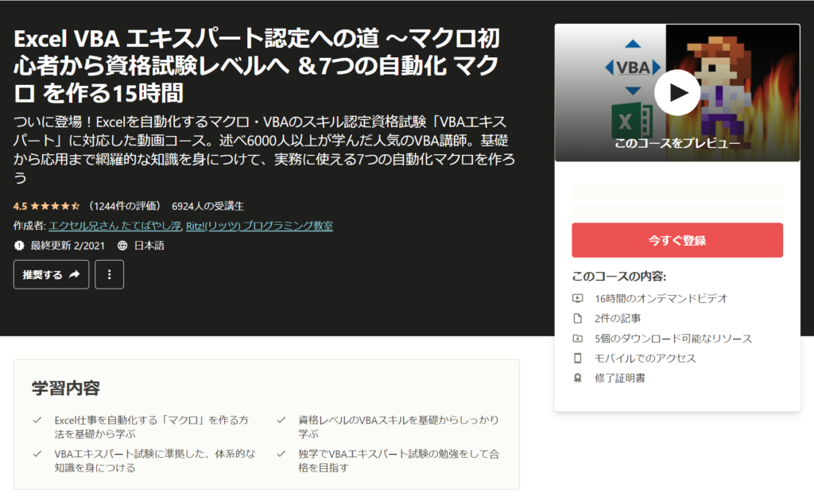Screen dimensions: 814x504
Task: Click the 6924人の受講生 student count
Action: pos(207,206)
